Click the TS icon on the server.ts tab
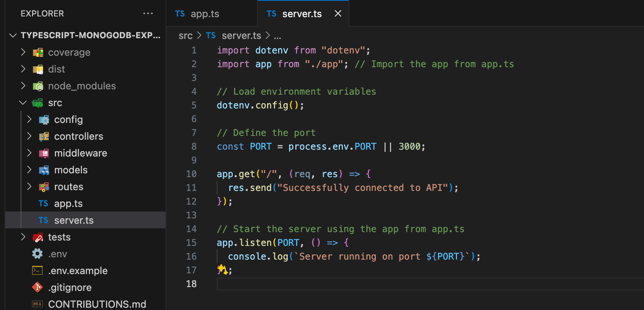This screenshot has width=644, height=310. point(272,14)
